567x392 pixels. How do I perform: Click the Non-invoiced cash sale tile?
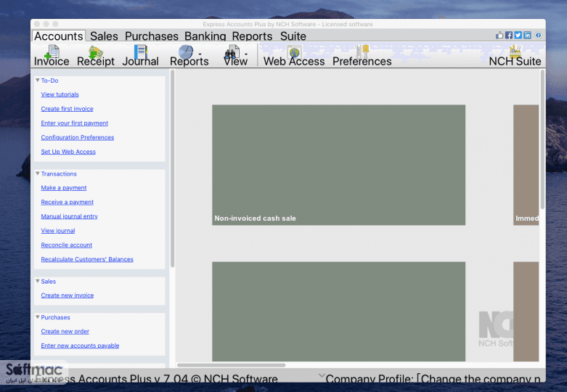click(338, 165)
